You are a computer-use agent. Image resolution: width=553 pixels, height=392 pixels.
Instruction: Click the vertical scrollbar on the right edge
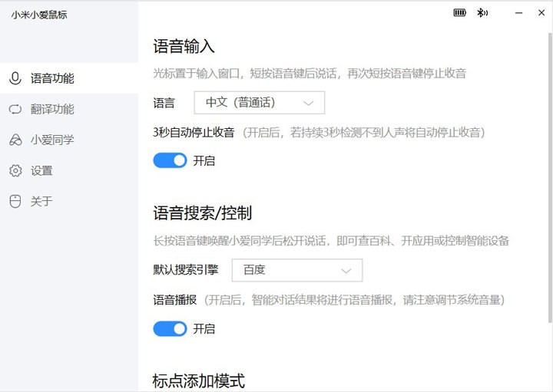(x=550, y=177)
